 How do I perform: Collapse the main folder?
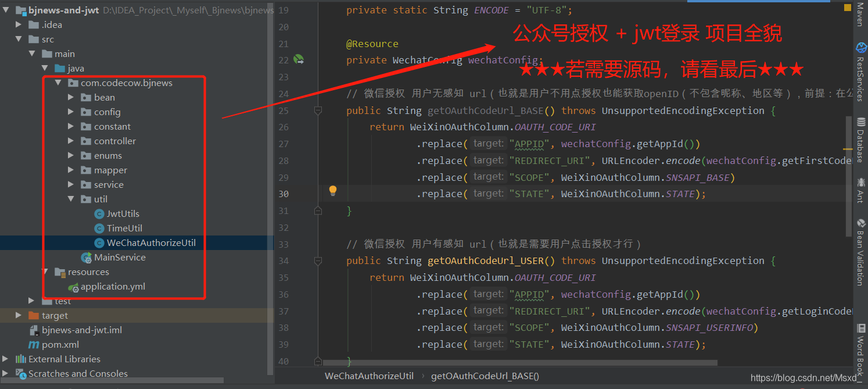[31, 54]
